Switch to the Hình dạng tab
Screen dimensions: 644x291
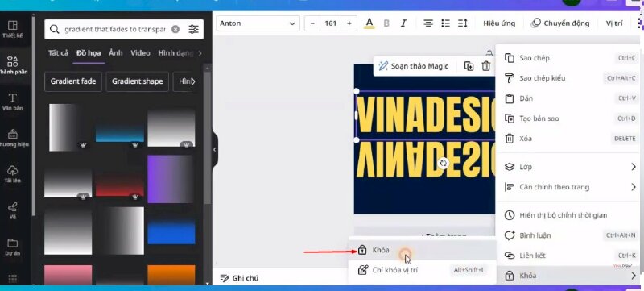(x=175, y=53)
